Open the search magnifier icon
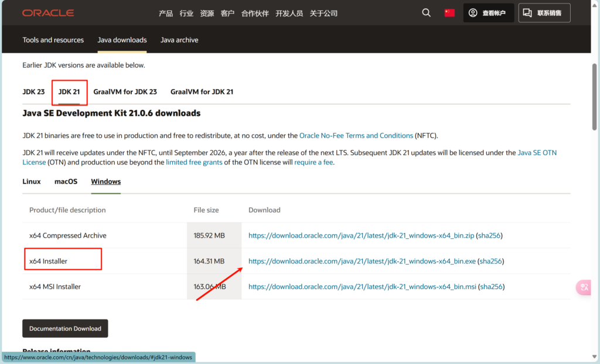The height and width of the screenshot is (364, 600). 427,13
